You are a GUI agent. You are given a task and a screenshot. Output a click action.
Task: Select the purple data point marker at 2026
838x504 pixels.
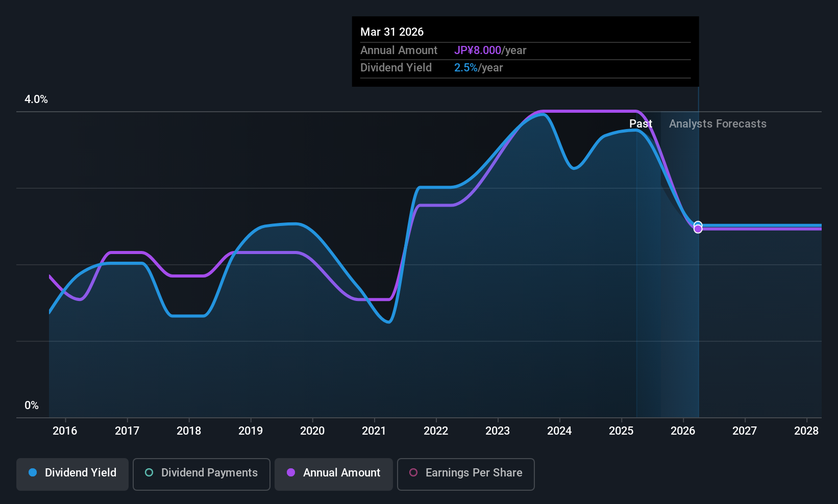[x=698, y=229]
